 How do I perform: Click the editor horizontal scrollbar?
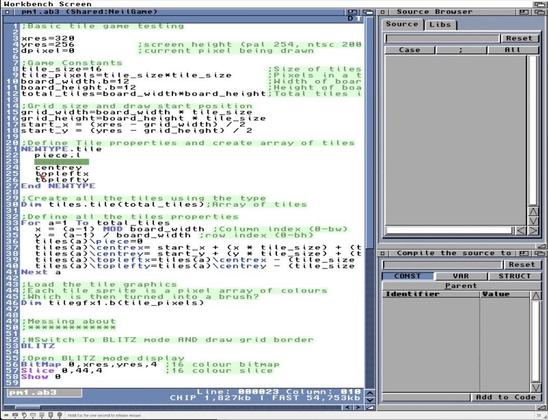tap(173, 407)
